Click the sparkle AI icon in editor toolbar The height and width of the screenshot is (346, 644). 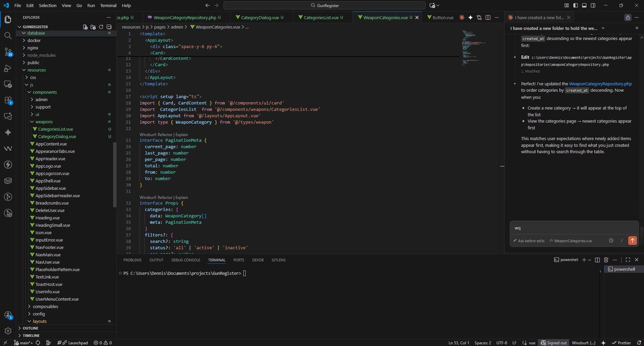click(470, 17)
